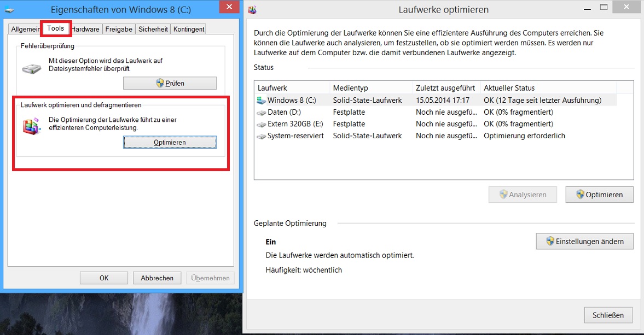Click the hard drive icon under Fehlerüberprüfung

[32, 68]
